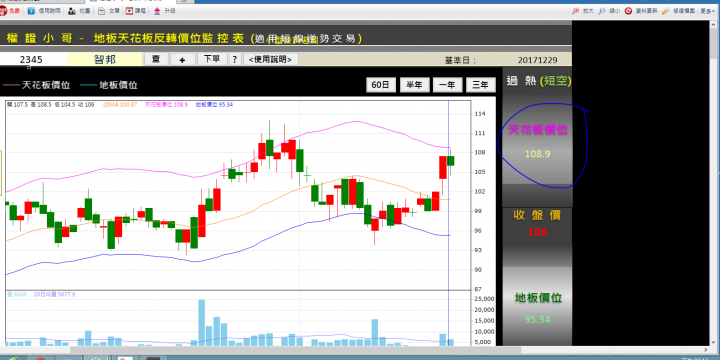Expand the 更多 more dropdown
Screen dimensions: 720x360
point(708,11)
